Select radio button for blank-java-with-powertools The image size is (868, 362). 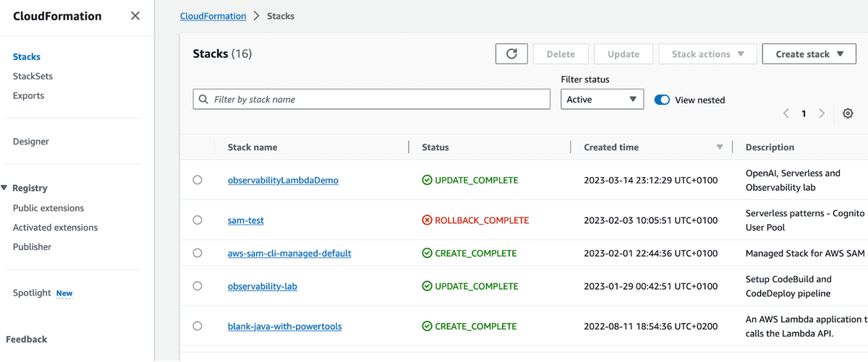coord(197,326)
